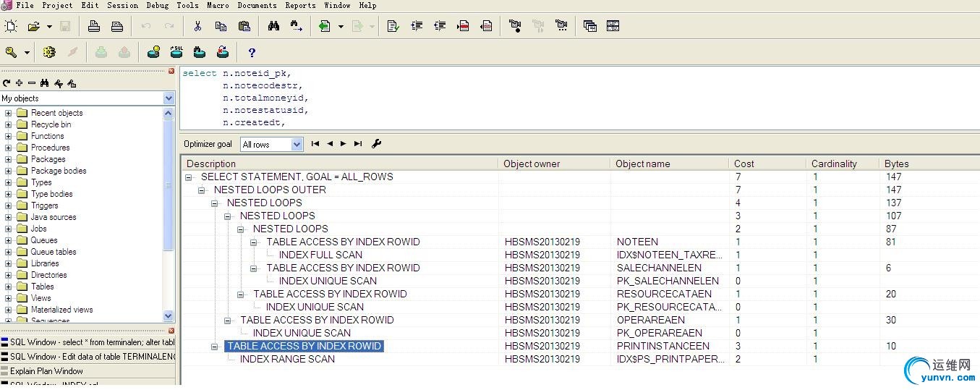Viewport: 980px width, 390px height.
Task: Click the Tile windows grid icon
Action: (613, 27)
